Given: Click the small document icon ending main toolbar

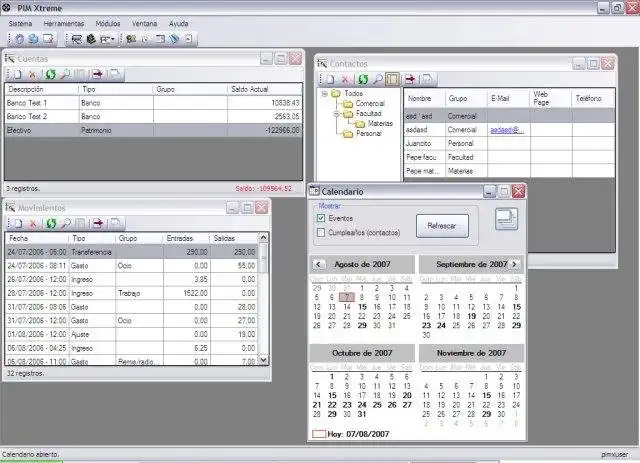Looking at the screenshot, I should point(189,39).
